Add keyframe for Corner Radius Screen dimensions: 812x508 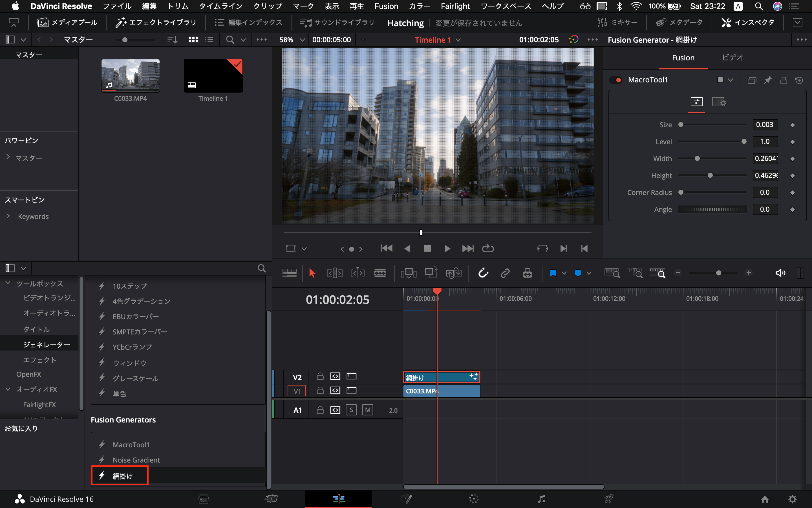[793, 192]
